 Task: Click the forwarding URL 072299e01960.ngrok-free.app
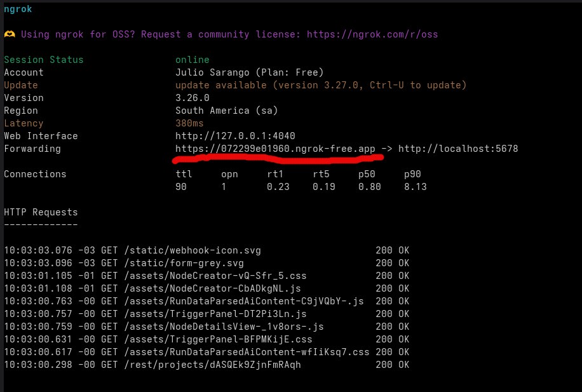coord(275,149)
